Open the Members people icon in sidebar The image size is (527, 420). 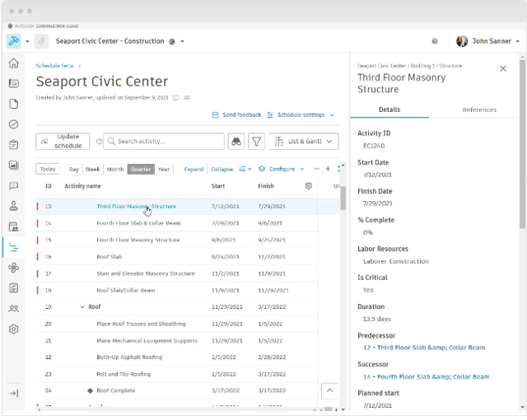point(13,309)
